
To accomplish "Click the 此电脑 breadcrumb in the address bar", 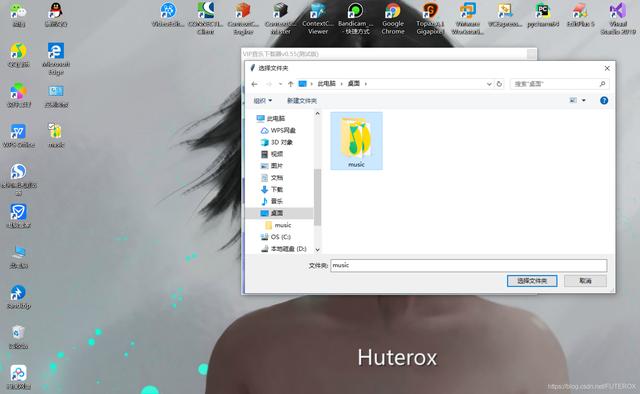I will 327,84.
